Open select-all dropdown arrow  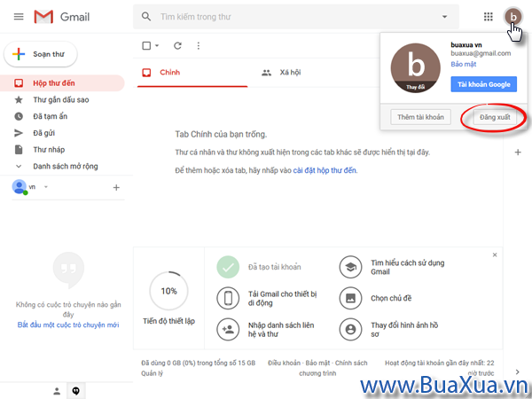point(157,46)
